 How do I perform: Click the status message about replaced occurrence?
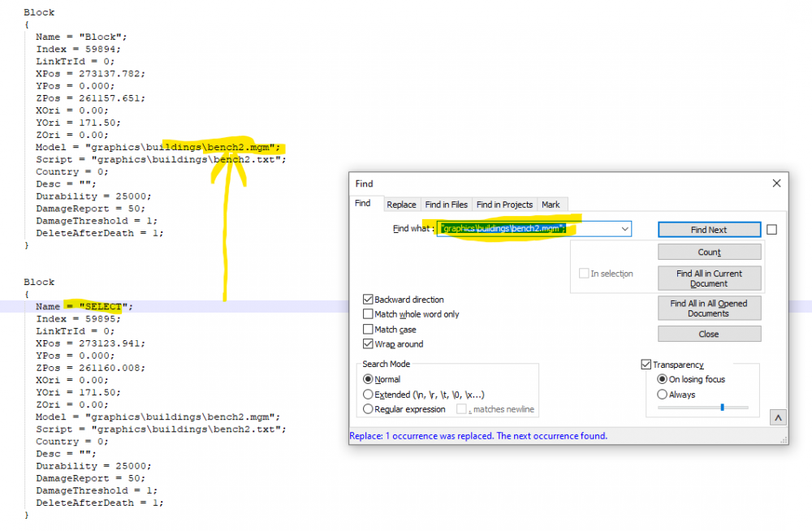(478, 436)
